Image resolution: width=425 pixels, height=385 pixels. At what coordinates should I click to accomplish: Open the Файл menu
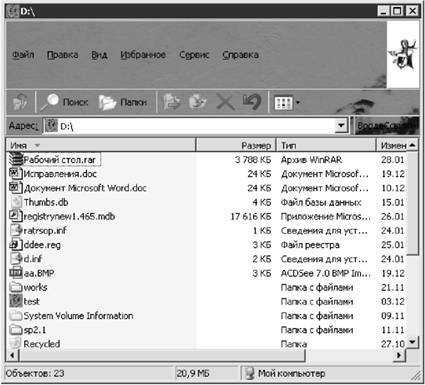click(x=23, y=54)
